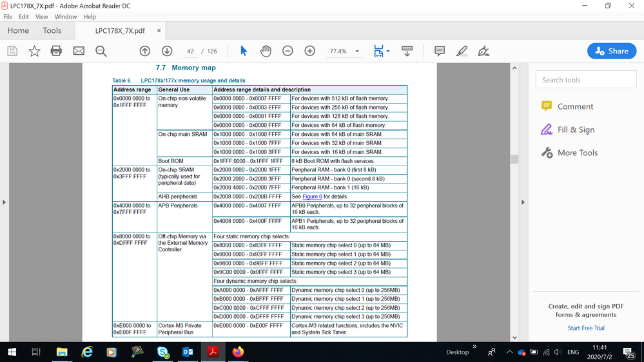
Task: Zoom in with the plus icon
Action: pos(309,51)
